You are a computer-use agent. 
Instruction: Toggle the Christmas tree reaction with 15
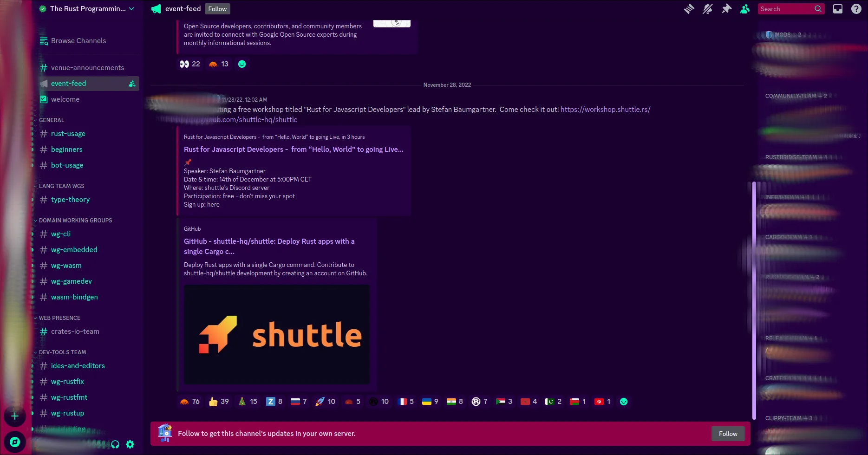248,402
